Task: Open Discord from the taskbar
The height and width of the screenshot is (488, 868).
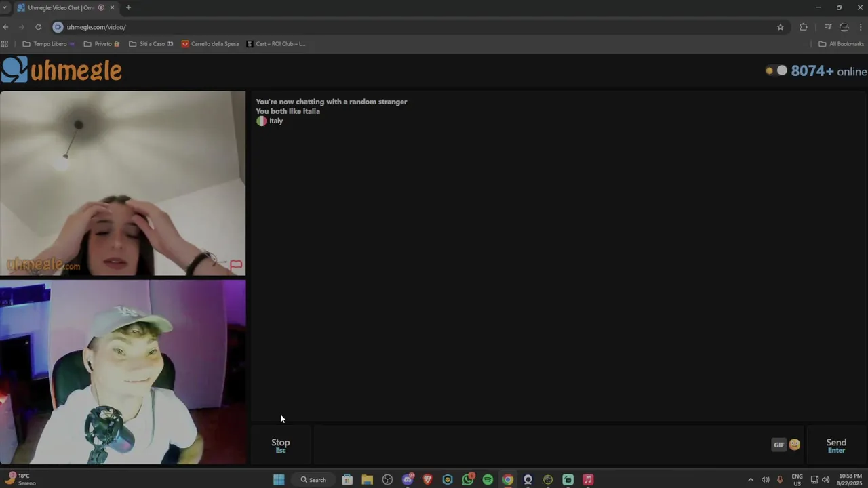Action: pyautogui.click(x=408, y=480)
